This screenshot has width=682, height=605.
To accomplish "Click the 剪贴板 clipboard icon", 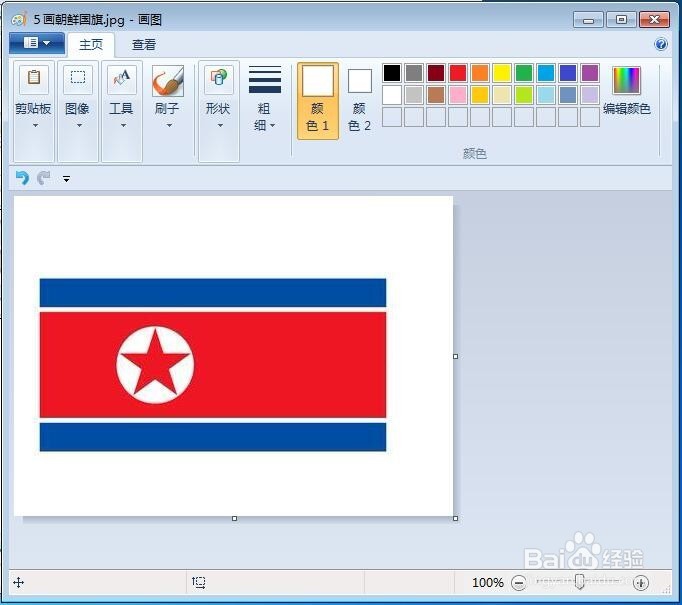I will pyautogui.click(x=34, y=79).
